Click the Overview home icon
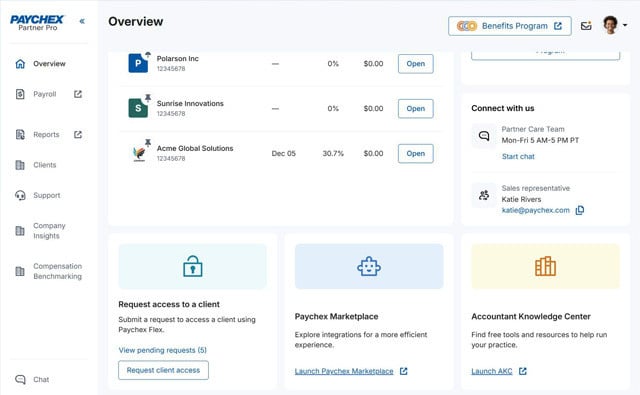The height and width of the screenshot is (395, 640). coord(20,64)
